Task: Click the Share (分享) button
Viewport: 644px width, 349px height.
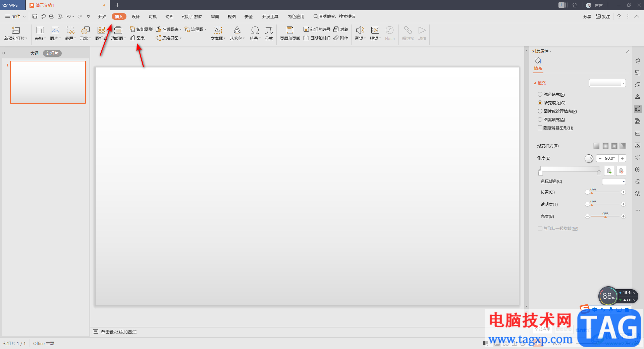Action: (x=587, y=16)
